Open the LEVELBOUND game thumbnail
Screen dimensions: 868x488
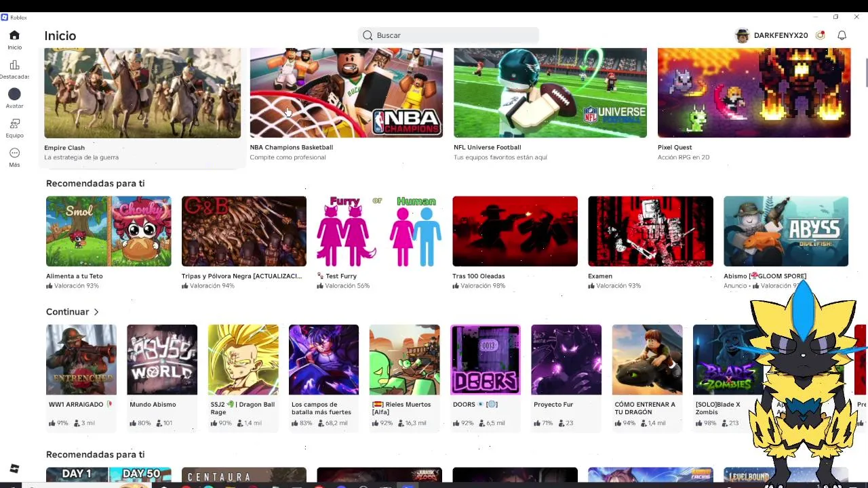[786, 475]
